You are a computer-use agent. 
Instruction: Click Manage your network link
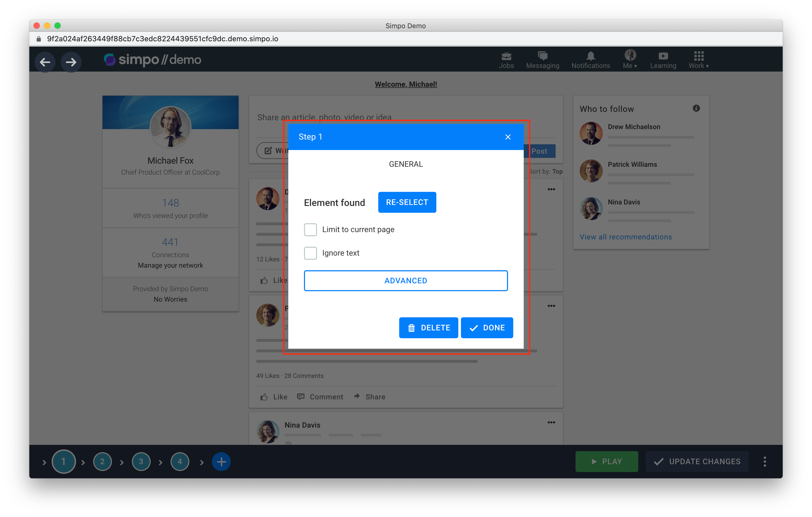point(170,265)
